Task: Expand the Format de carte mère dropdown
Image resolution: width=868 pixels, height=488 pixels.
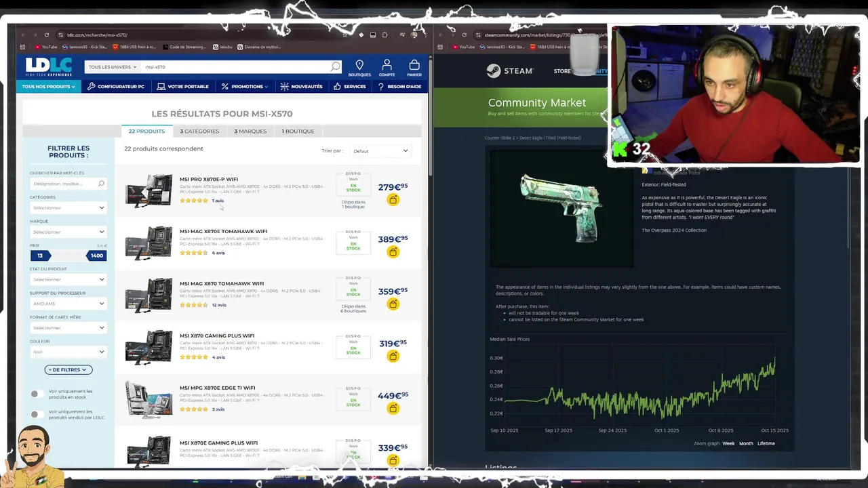Action: point(68,327)
